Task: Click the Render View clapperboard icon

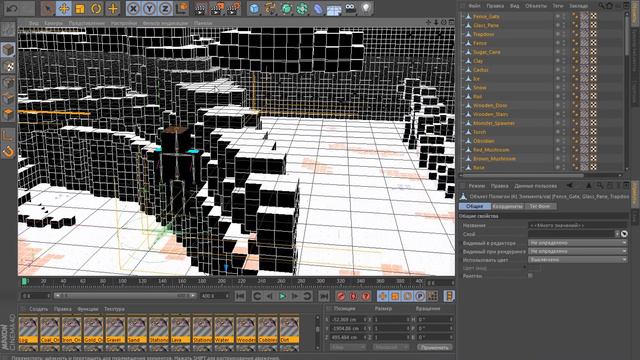Action: click(x=200, y=9)
